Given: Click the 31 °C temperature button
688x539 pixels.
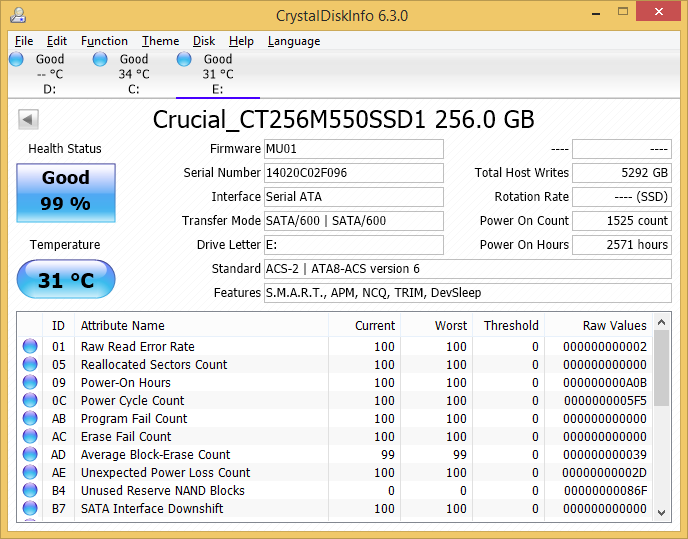Looking at the screenshot, I should pos(66,279).
